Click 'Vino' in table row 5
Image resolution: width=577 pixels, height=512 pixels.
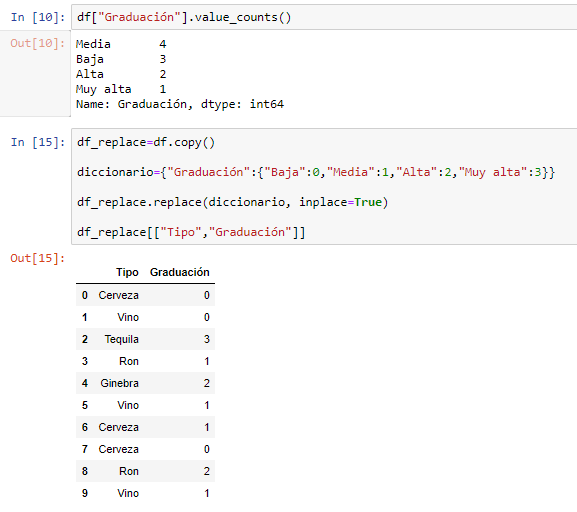pyautogui.click(x=128, y=405)
